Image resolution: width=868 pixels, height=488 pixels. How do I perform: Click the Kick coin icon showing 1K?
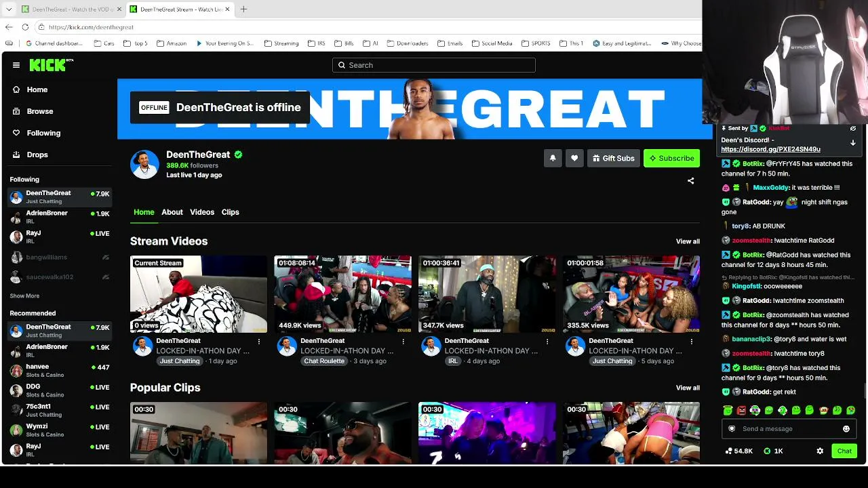(767, 451)
